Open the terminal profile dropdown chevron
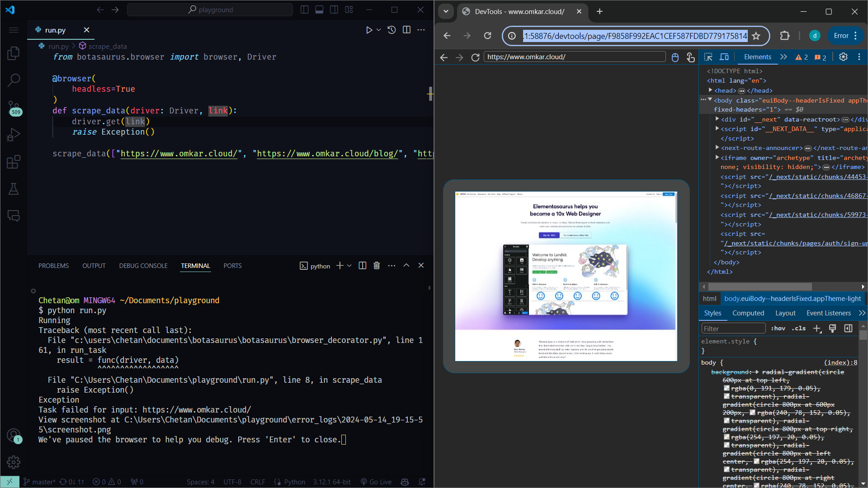The width and height of the screenshot is (868, 488). click(348, 266)
